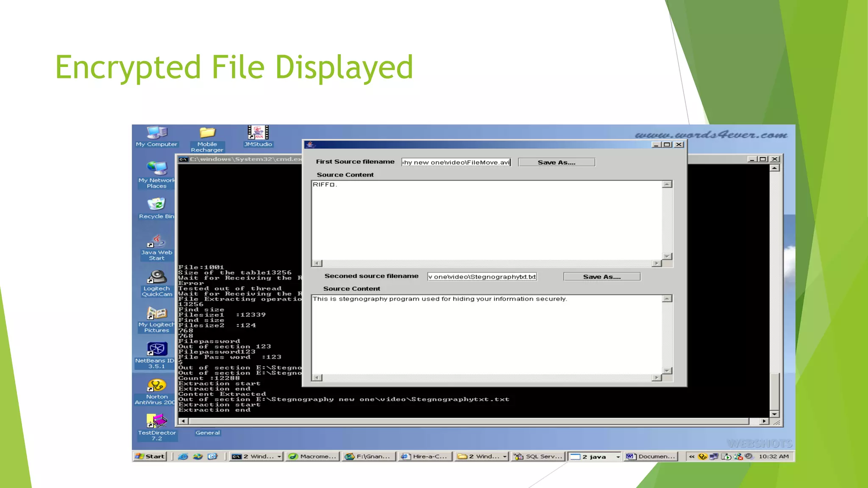Click the stegnography text in second content area
Screen dimensions: 868x488
(x=440, y=299)
